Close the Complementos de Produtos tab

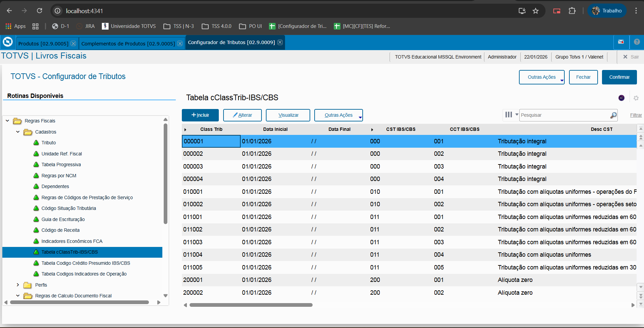[x=180, y=44]
